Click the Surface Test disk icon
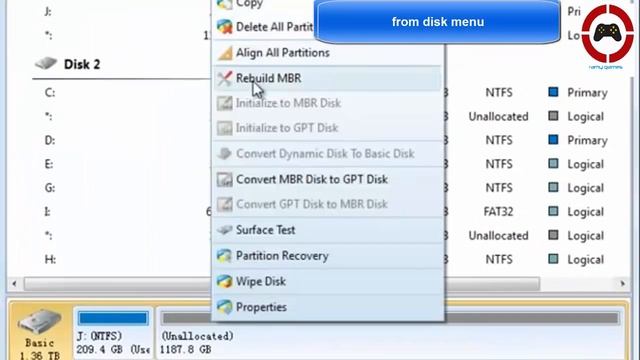640x360 pixels. 224,230
